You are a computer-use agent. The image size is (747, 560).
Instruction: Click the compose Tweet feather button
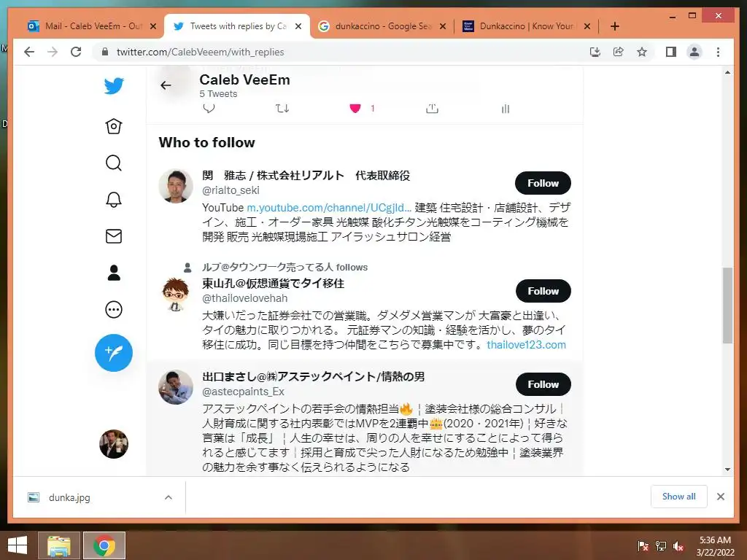[x=113, y=353]
